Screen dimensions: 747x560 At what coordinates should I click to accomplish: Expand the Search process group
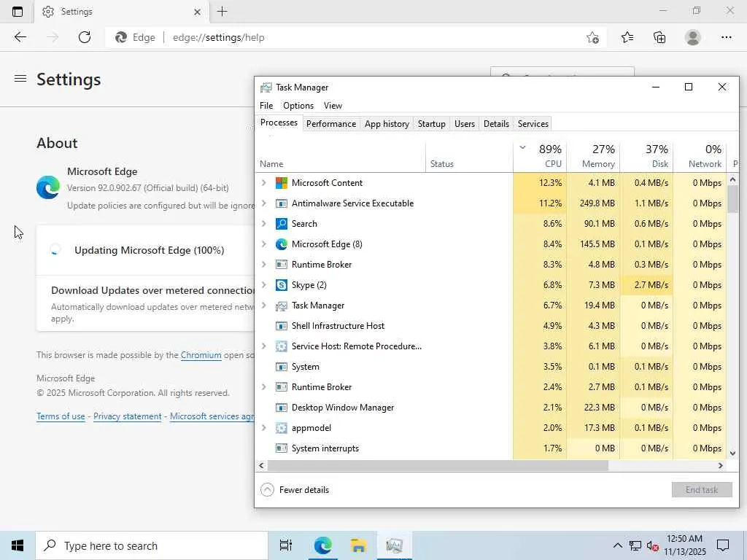[264, 224]
